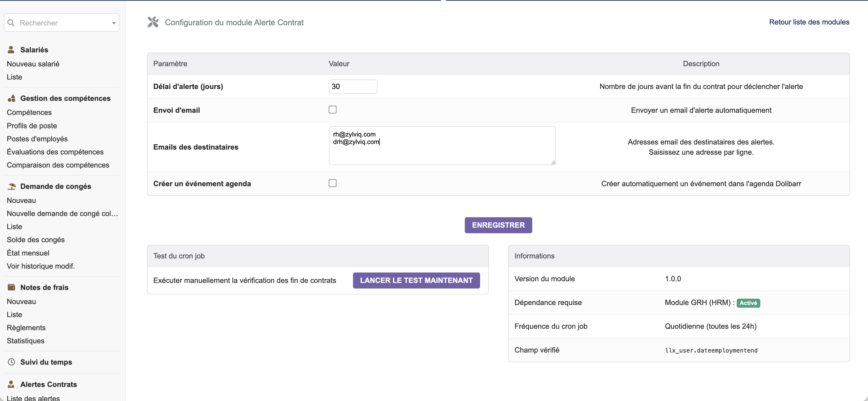Viewport: 868px width, 401px height.
Task: Click the green Activé status badge
Action: (748, 303)
